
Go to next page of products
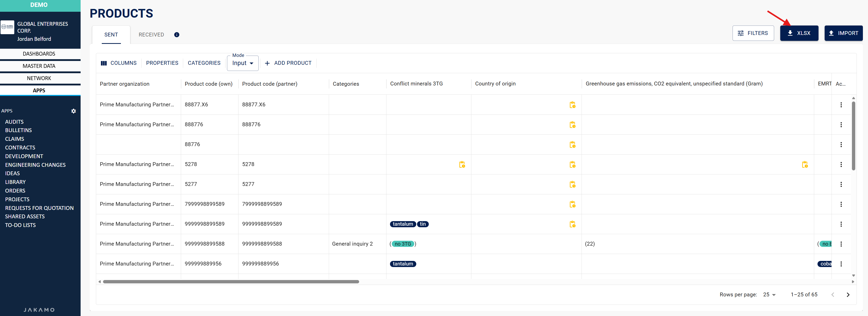pyautogui.click(x=848, y=294)
